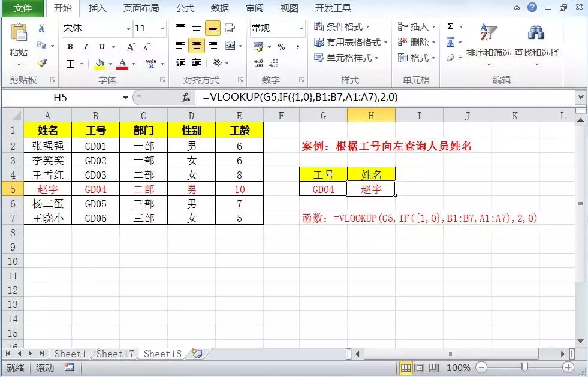Viewport: 588px width, 377px height.
Task: Apply comma style
Action: (x=297, y=47)
